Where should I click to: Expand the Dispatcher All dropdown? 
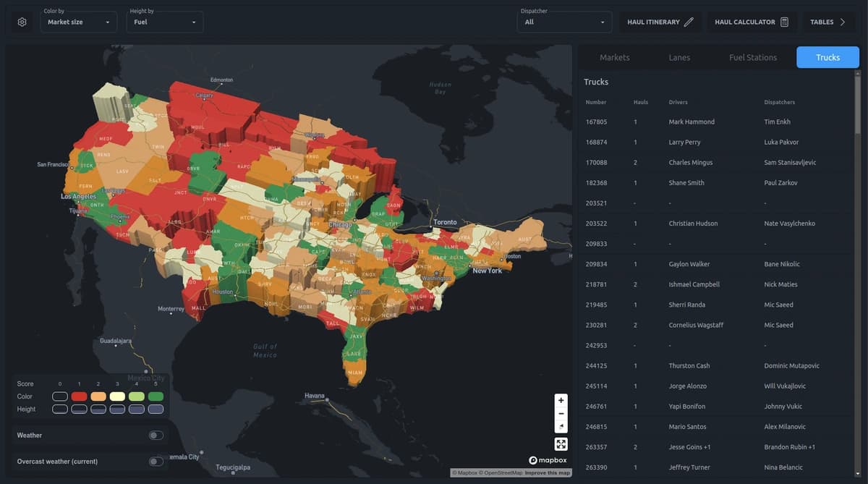pos(564,22)
